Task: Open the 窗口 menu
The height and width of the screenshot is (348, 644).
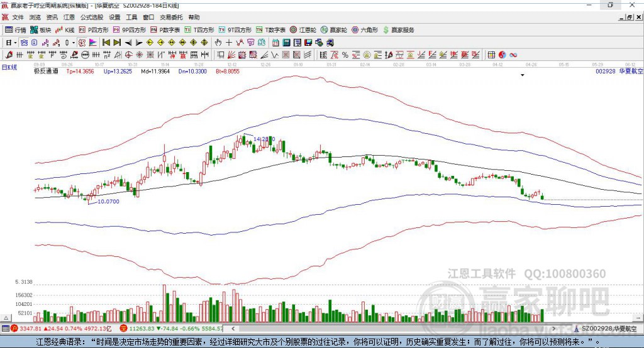Action: pos(148,17)
